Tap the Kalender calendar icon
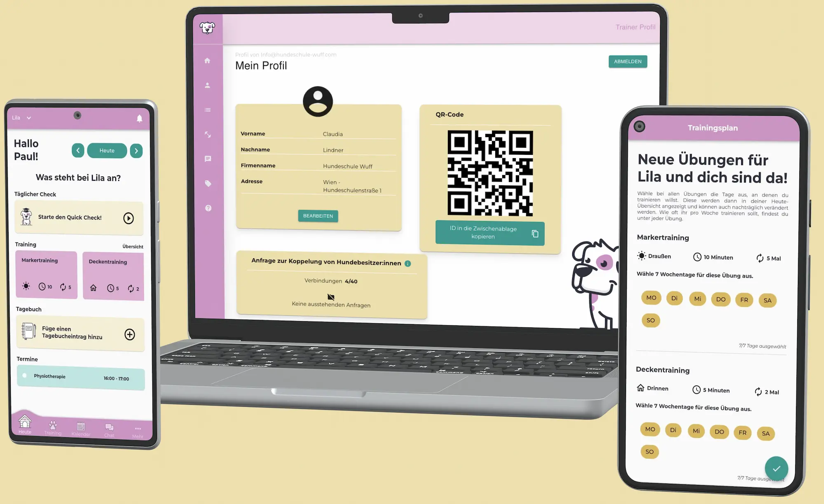Image resolution: width=824 pixels, height=504 pixels. [81, 426]
